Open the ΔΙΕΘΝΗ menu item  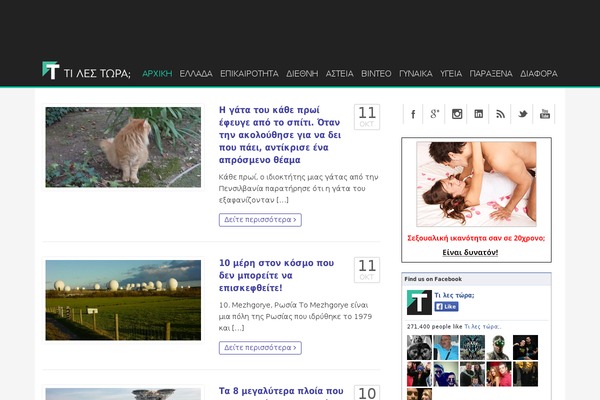(302, 73)
